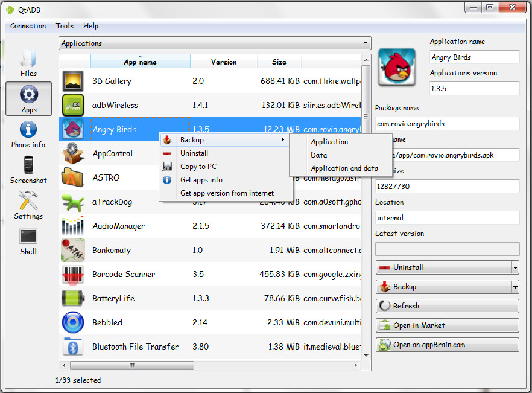Expand the Backup submenu arrow in context menu
The image size is (532, 393).
click(x=283, y=140)
